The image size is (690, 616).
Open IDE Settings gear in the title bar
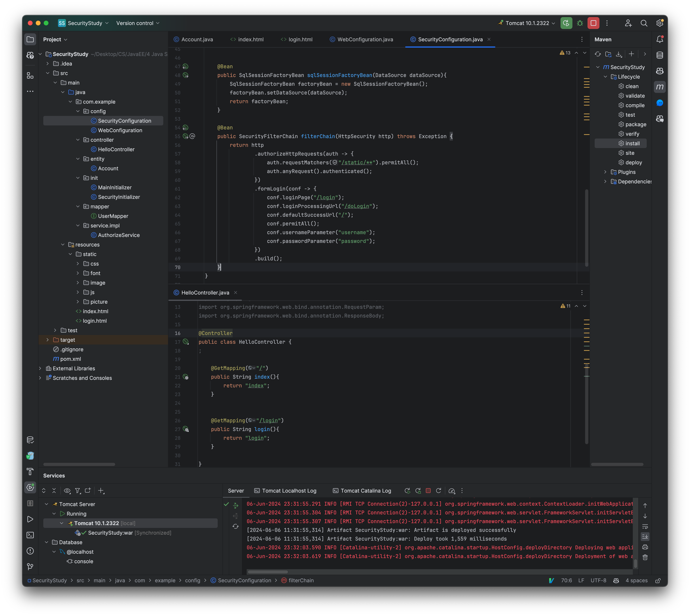coord(660,23)
